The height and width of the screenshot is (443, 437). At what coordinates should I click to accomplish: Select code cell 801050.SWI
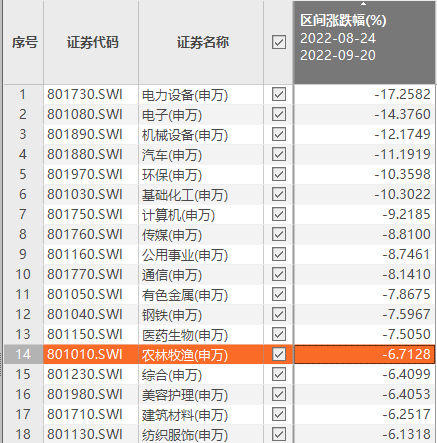[91, 294]
